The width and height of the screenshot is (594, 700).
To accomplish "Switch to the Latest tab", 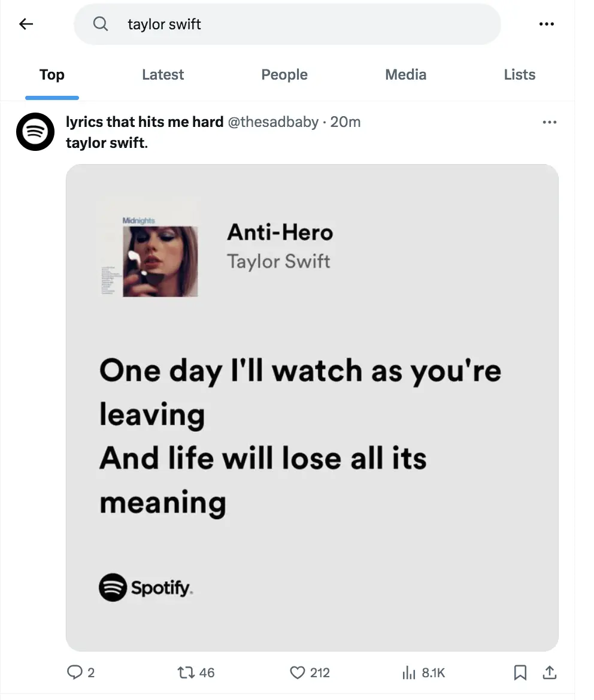I will [x=163, y=75].
